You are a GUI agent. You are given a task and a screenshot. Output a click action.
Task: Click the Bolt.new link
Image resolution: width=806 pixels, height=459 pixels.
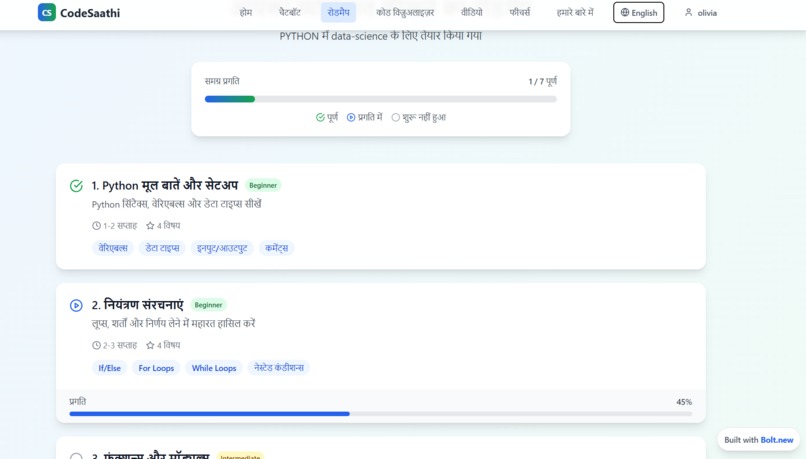777,440
